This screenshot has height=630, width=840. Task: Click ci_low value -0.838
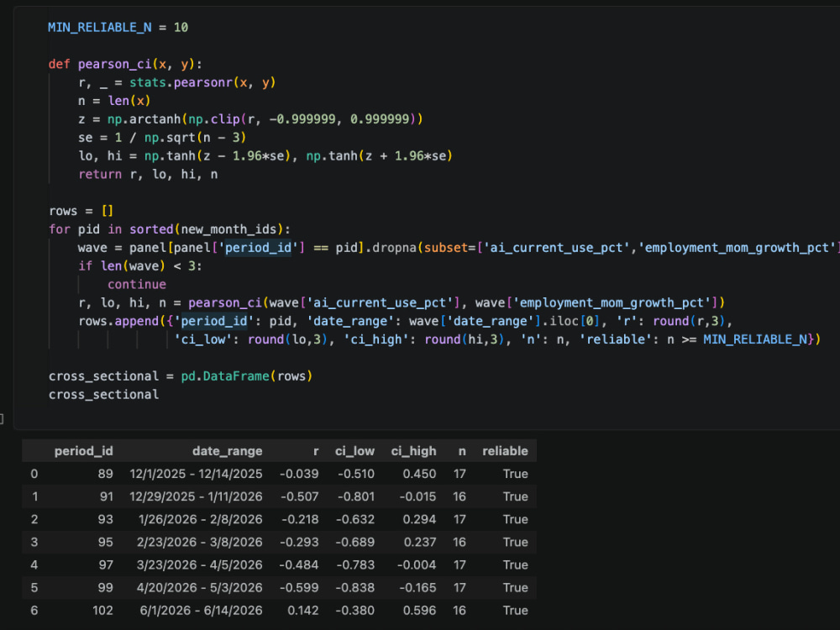(355, 588)
